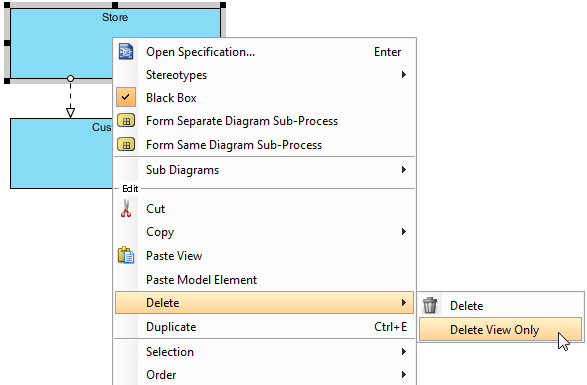Open the Stereotypes menu entry

[x=264, y=75]
